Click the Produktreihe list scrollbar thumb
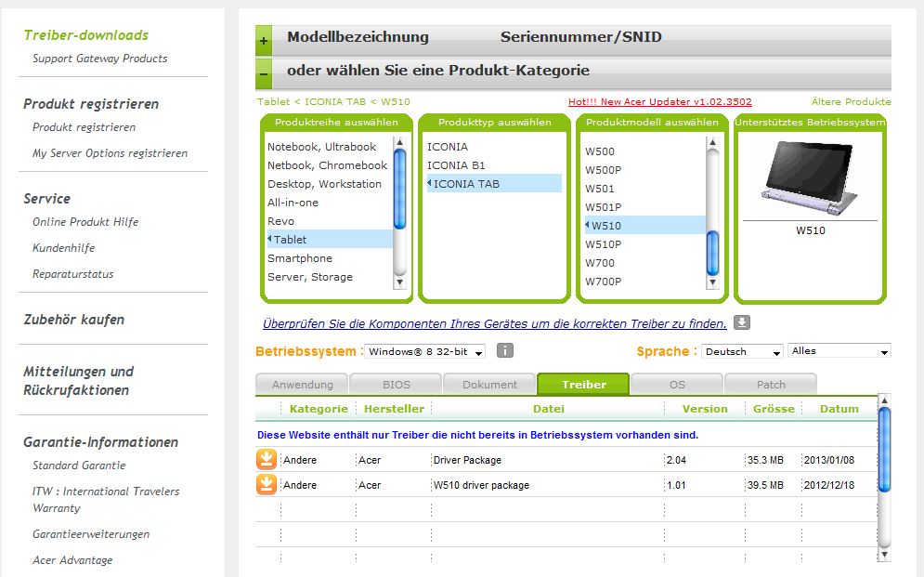Image resolution: width=924 pixels, height=577 pixels. pos(399,189)
